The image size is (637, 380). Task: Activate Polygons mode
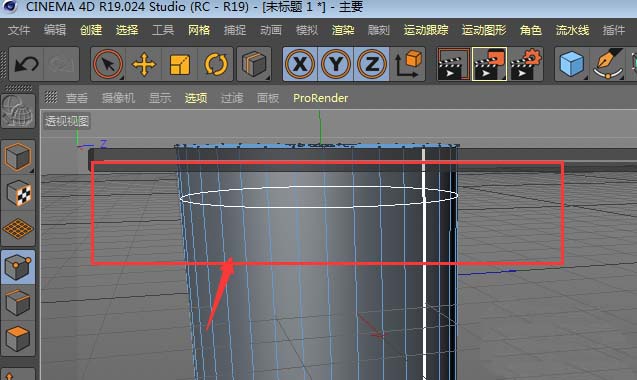pyautogui.click(x=18, y=339)
